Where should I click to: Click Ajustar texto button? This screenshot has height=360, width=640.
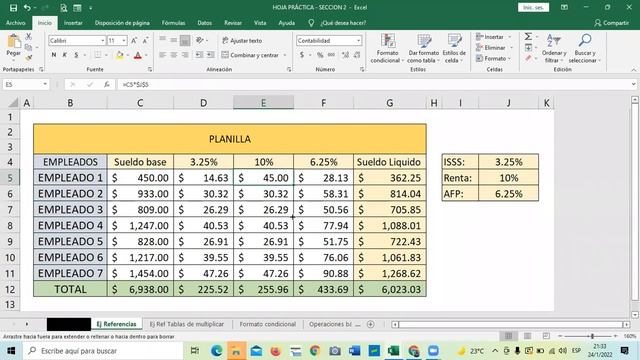(242, 40)
